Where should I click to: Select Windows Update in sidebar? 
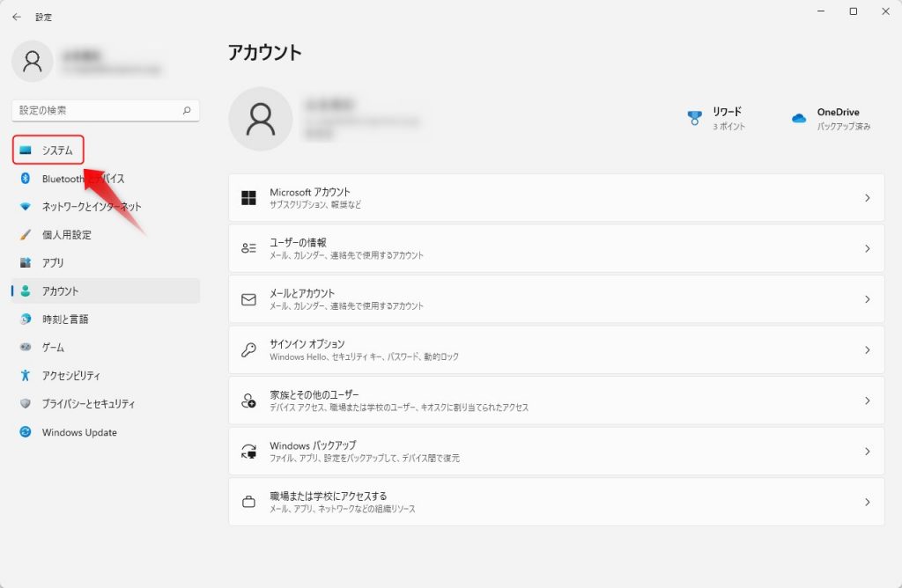point(106,431)
